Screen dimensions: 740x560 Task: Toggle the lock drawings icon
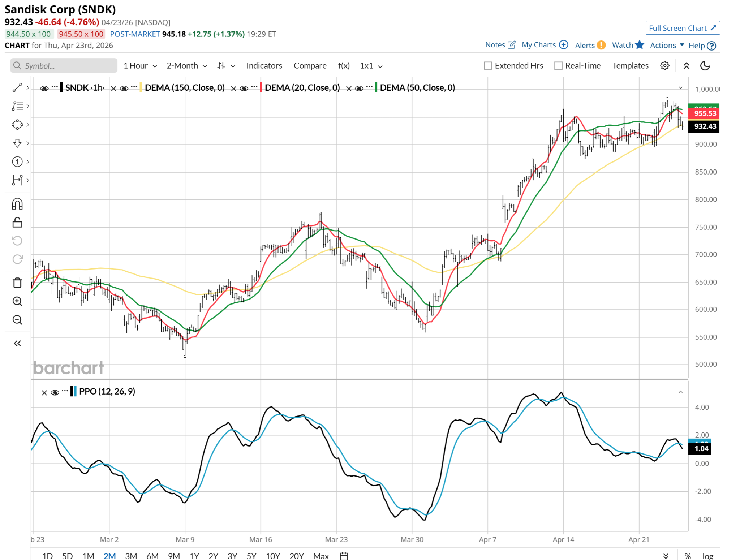(17, 222)
